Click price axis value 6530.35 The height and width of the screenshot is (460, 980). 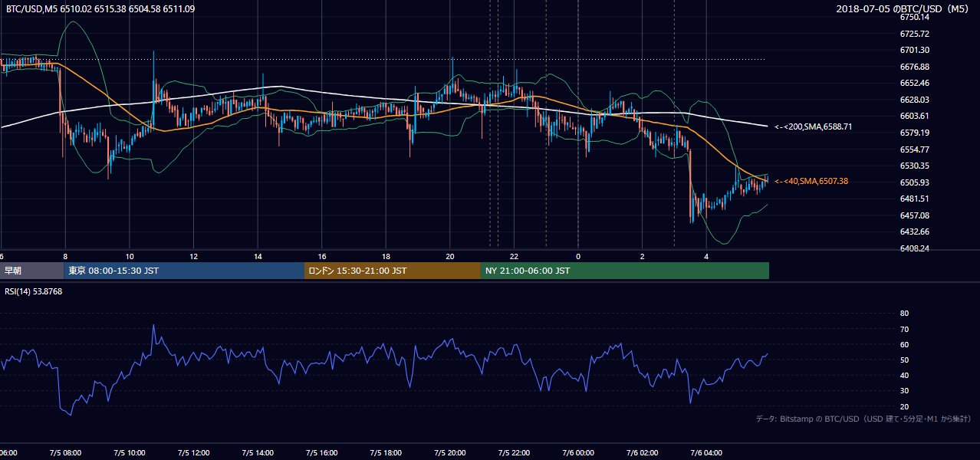[x=915, y=166]
